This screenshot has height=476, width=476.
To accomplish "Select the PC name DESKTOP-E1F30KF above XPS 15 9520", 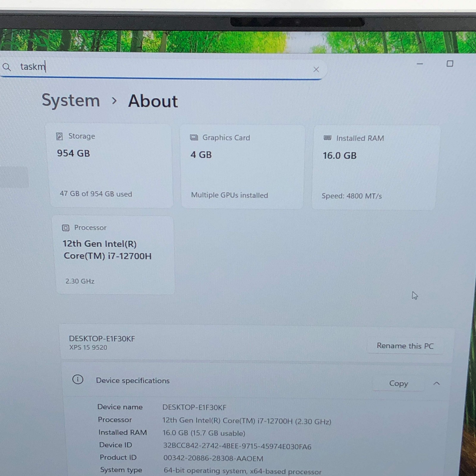I will pyautogui.click(x=102, y=339).
